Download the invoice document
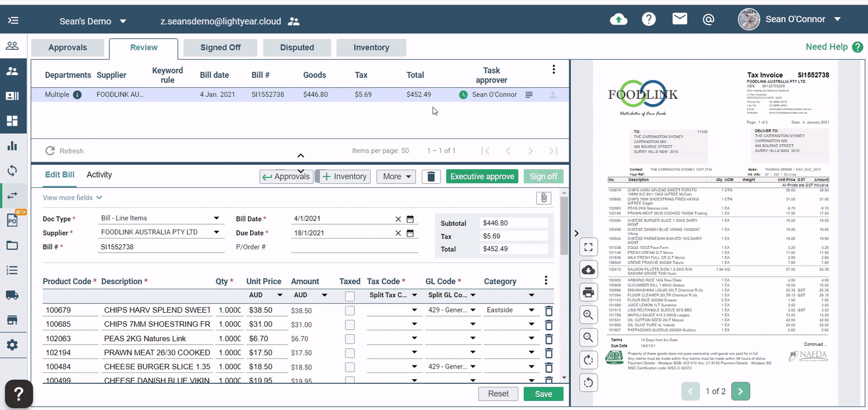 [x=589, y=270]
